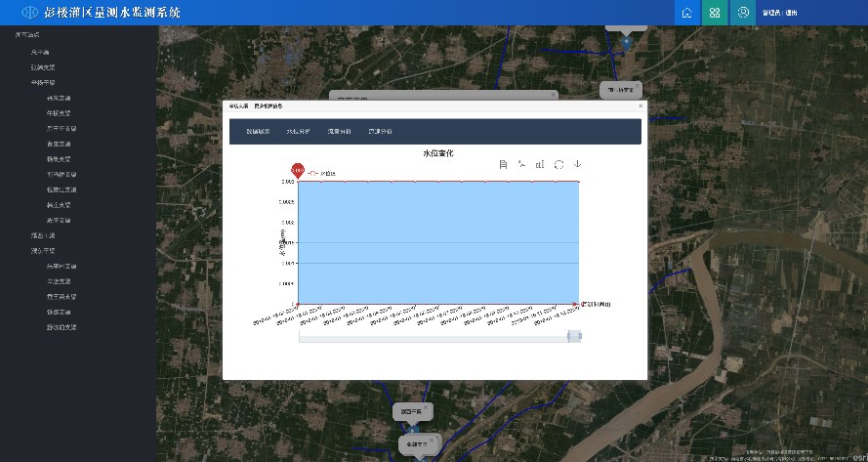Viewport: 868px width, 462px height.
Task: Expand the 东干渠 tree node
Action: pyautogui.click(x=43, y=83)
